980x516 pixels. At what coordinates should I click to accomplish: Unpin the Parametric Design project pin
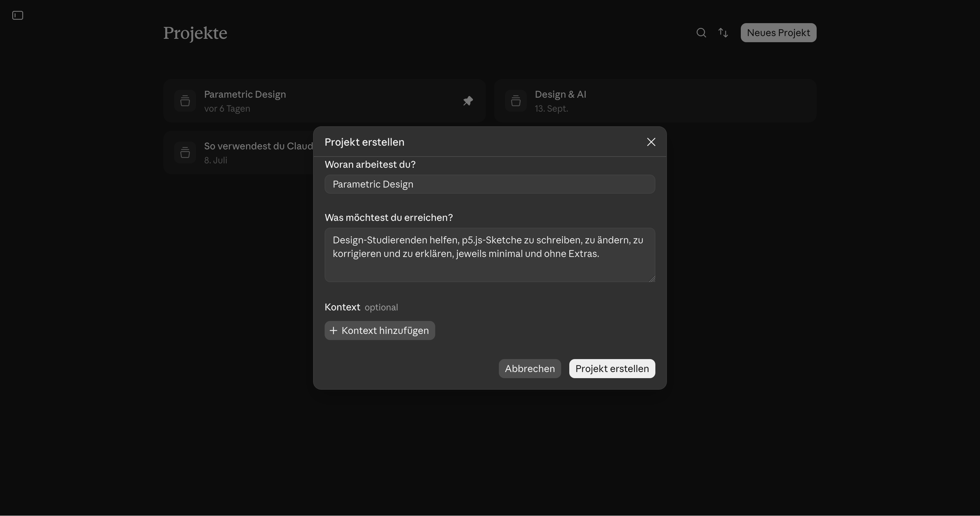[x=468, y=101]
